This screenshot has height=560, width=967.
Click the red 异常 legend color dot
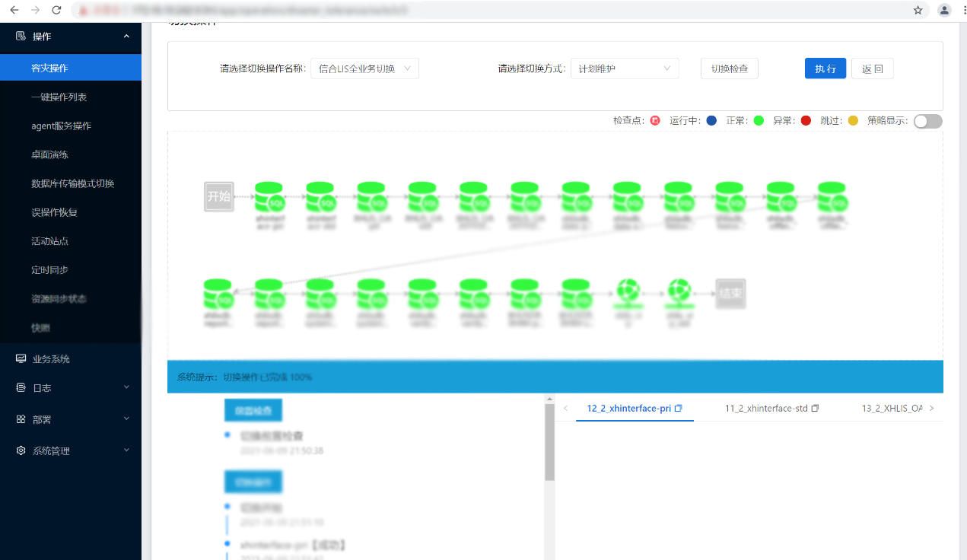tap(806, 121)
